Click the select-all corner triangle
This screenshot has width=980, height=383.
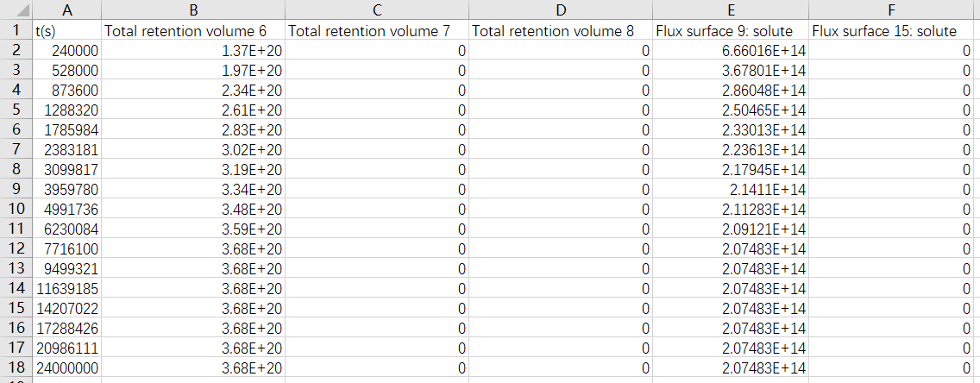(x=16, y=10)
